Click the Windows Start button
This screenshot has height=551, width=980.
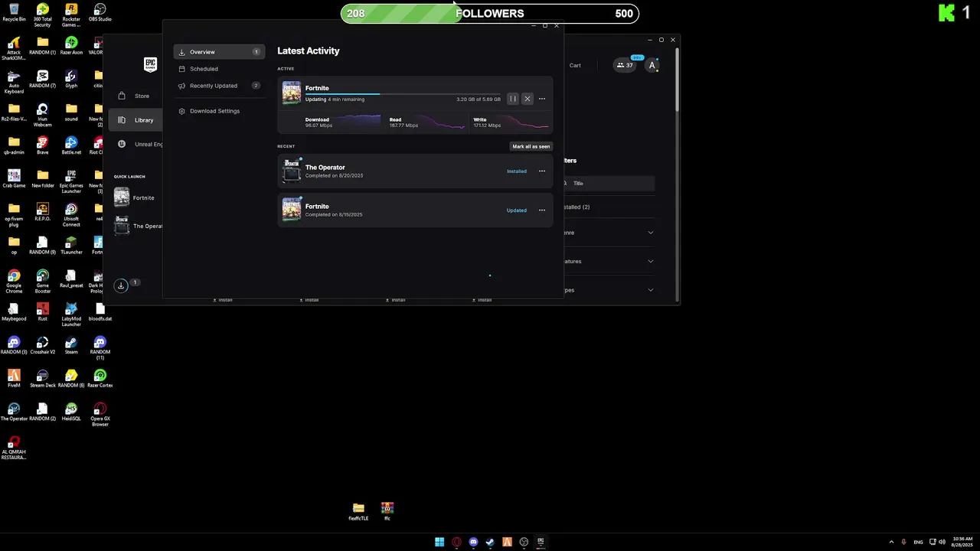[439, 542]
